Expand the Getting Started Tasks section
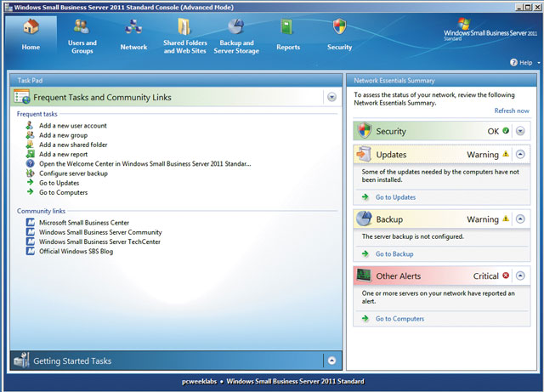The height and width of the screenshot is (392, 544). pyautogui.click(x=331, y=361)
